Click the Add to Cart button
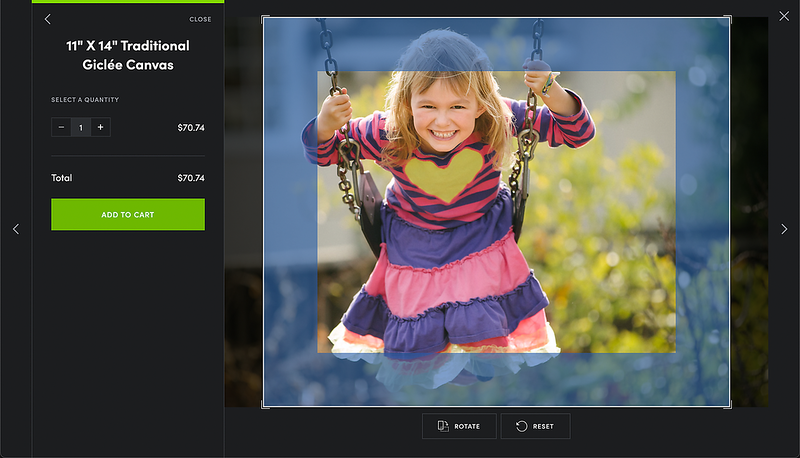The height and width of the screenshot is (458, 800). 128,215
